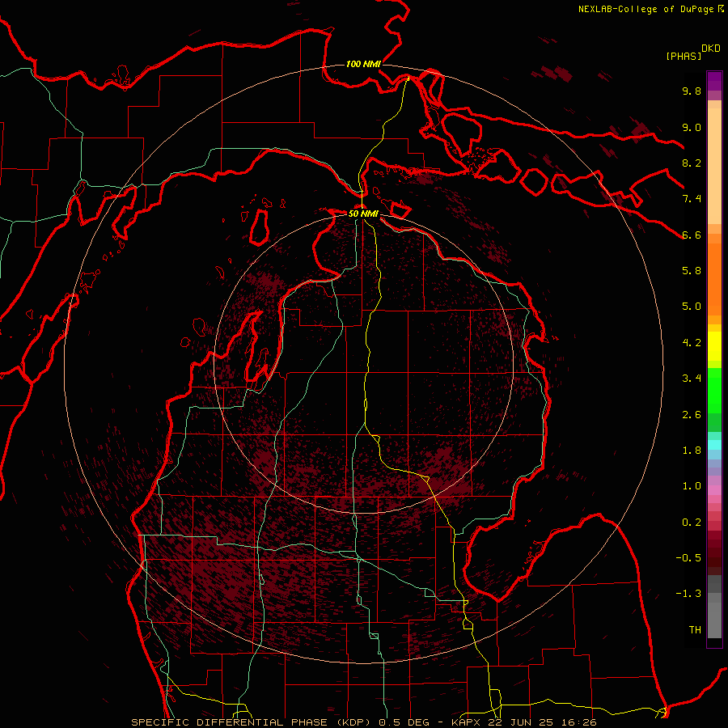Image resolution: width=728 pixels, height=728 pixels.
Task: Click the cyan swatch in the color bar
Action: [714, 444]
